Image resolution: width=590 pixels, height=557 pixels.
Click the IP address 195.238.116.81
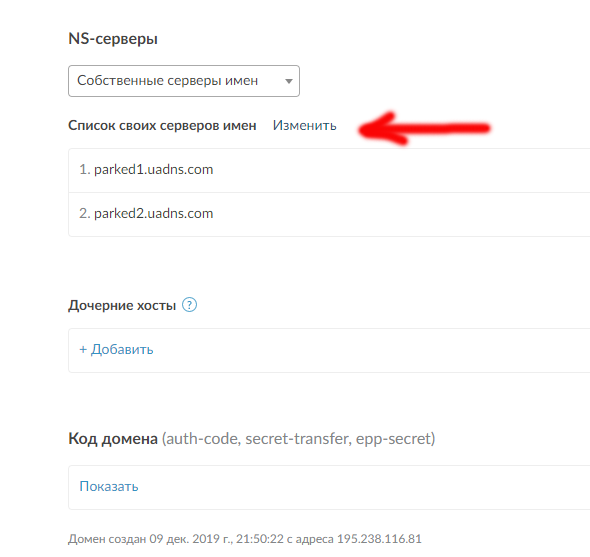coord(379,539)
